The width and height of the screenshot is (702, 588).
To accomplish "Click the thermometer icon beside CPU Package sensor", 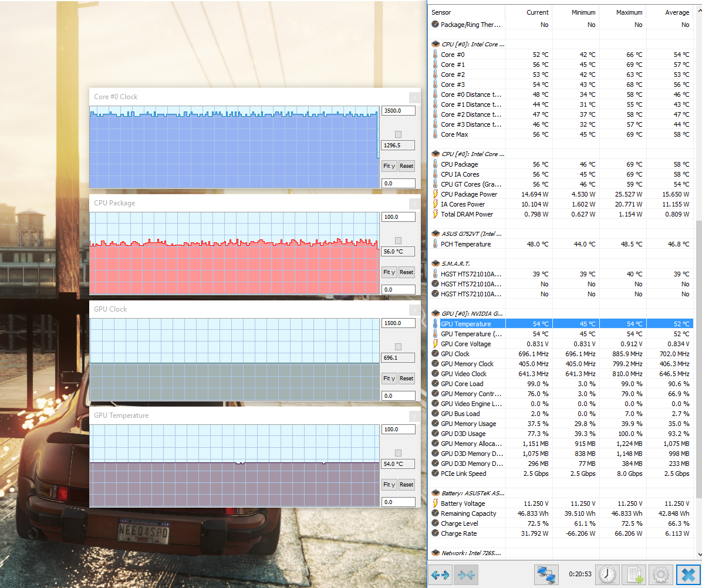I will [x=435, y=164].
